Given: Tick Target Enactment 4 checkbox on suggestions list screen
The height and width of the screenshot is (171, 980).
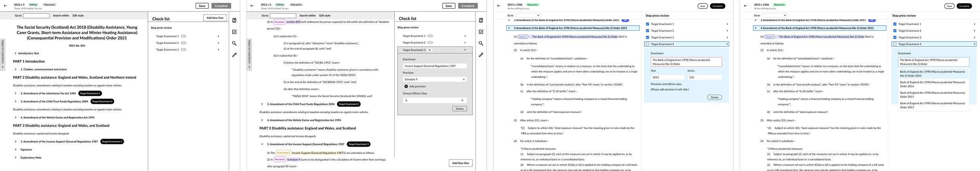Looking at the screenshot, I should click(895, 44).
